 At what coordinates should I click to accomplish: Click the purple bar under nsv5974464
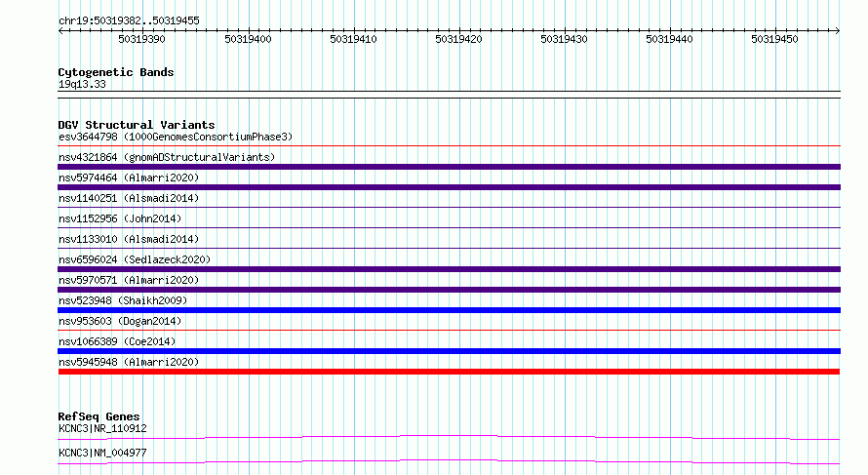449,187
